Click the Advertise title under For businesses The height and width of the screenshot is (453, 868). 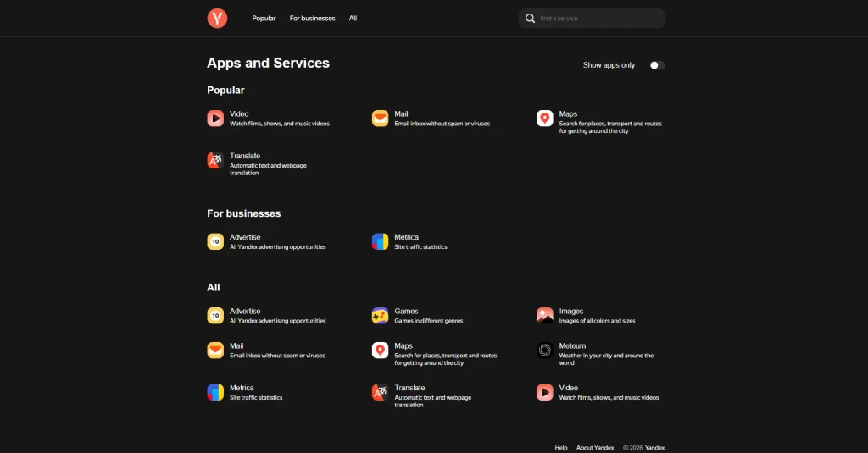245,237
